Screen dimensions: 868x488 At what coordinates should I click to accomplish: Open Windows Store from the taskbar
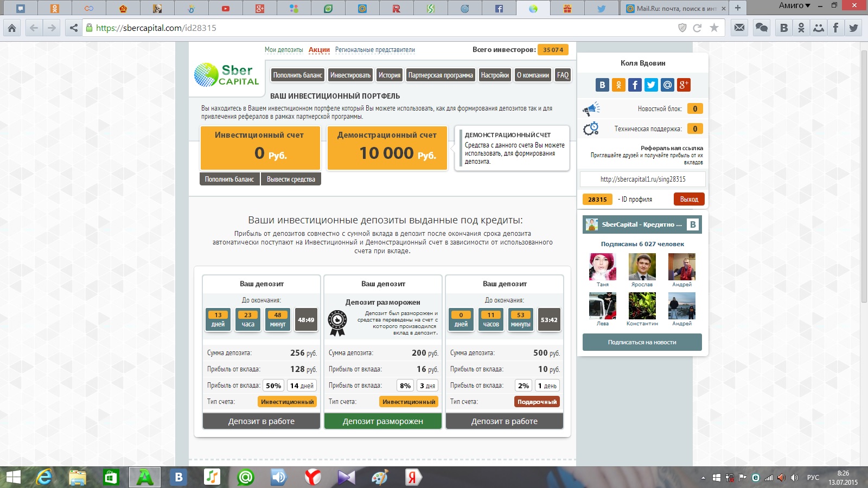point(111,477)
